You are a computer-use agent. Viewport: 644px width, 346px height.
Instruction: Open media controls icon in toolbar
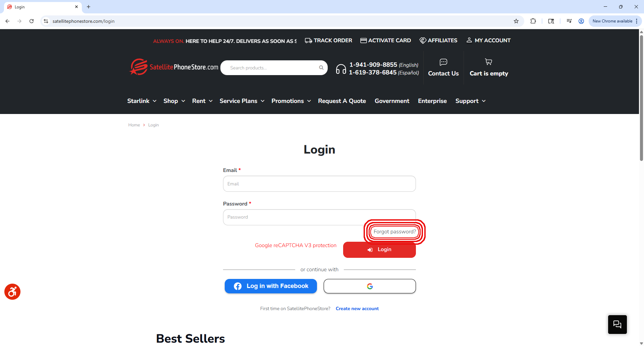click(569, 21)
